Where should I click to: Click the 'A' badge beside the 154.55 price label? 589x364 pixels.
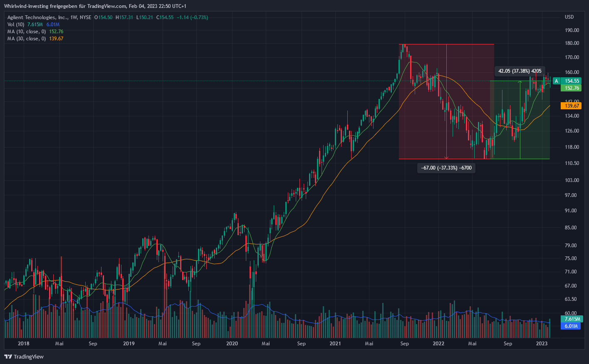click(556, 81)
